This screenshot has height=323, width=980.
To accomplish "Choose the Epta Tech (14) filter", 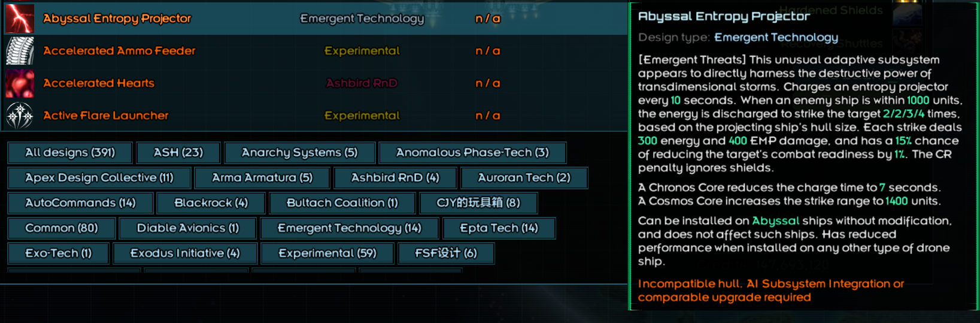I will pyautogui.click(x=499, y=228).
